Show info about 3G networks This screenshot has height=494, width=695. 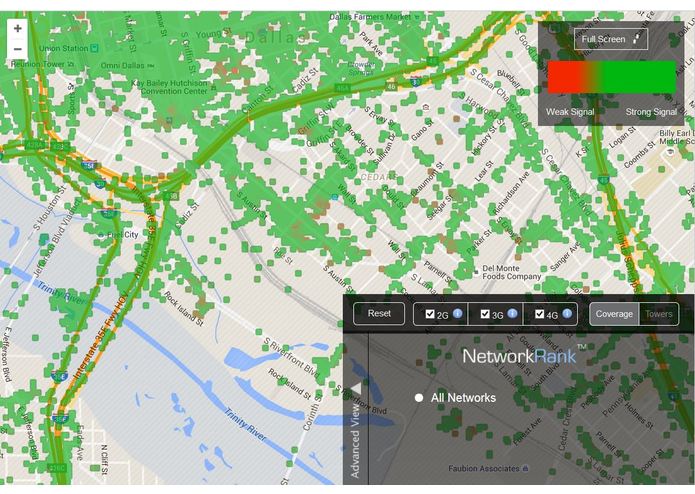pyautogui.click(x=512, y=314)
